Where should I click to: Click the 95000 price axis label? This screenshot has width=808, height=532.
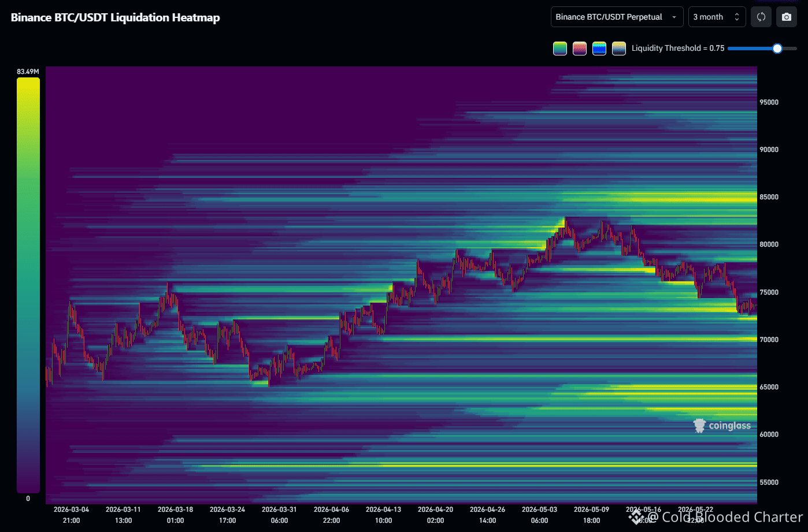pos(769,102)
